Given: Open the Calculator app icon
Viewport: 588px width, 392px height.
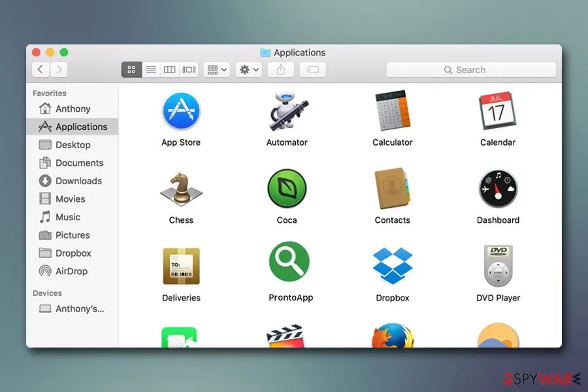Looking at the screenshot, I should 392,110.
